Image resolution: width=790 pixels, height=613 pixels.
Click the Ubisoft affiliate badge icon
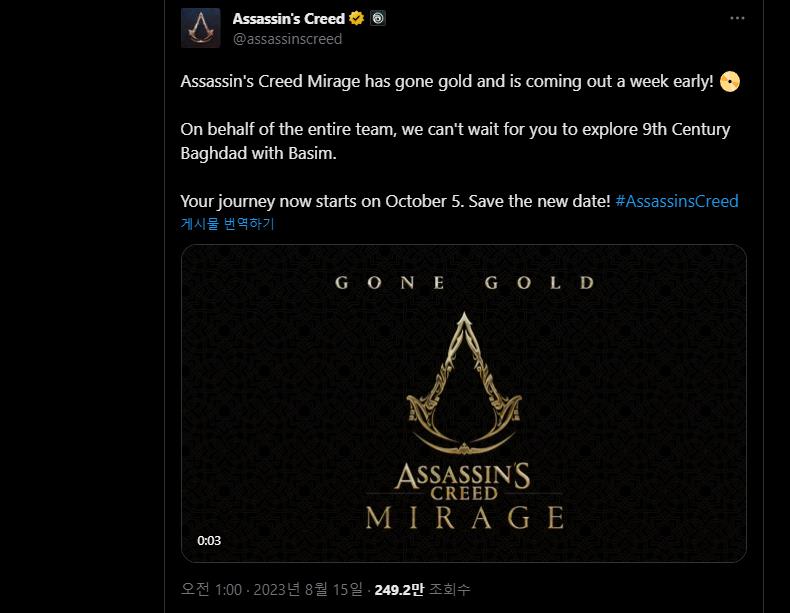click(378, 19)
